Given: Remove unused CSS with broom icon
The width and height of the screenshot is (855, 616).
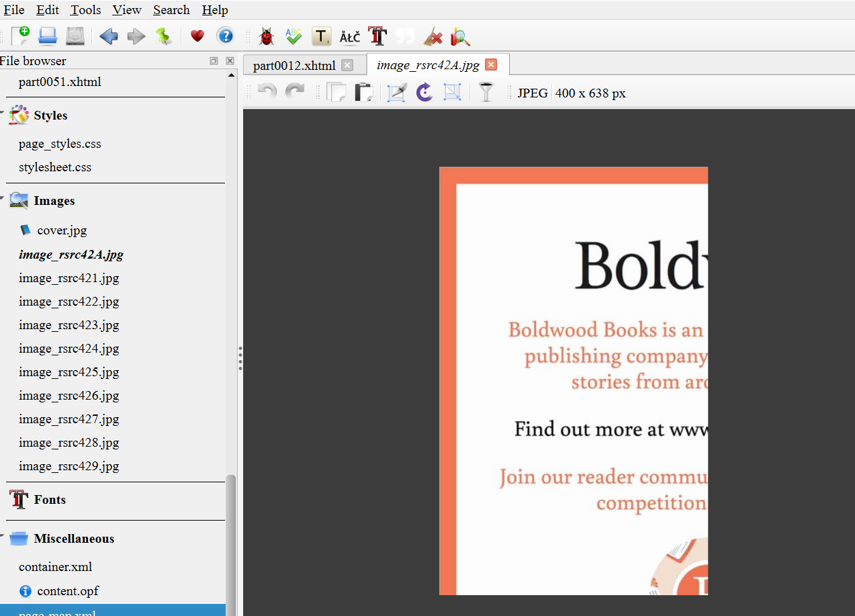Looking at the screenshot, I should coord(433,36).
